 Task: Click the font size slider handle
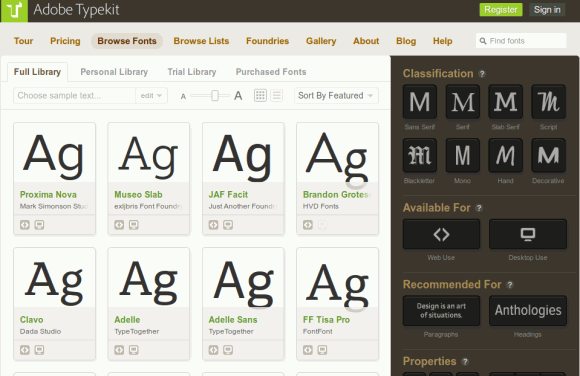(215, 95)
